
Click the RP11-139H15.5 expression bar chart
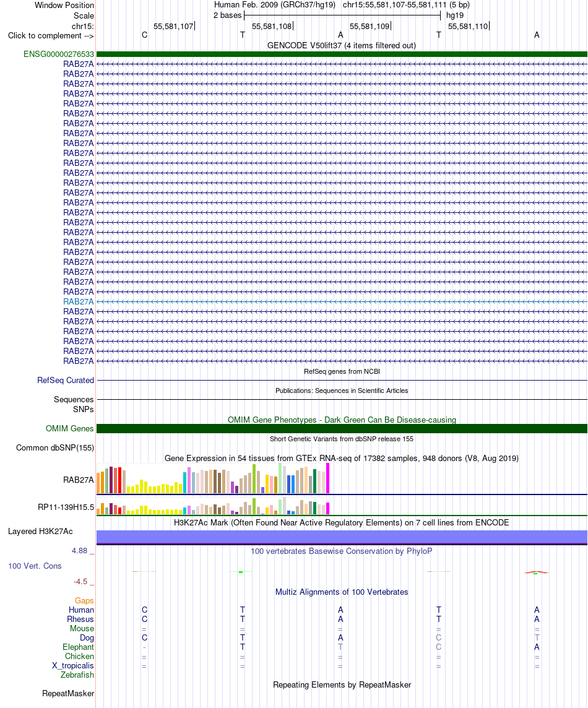point(213,506)
